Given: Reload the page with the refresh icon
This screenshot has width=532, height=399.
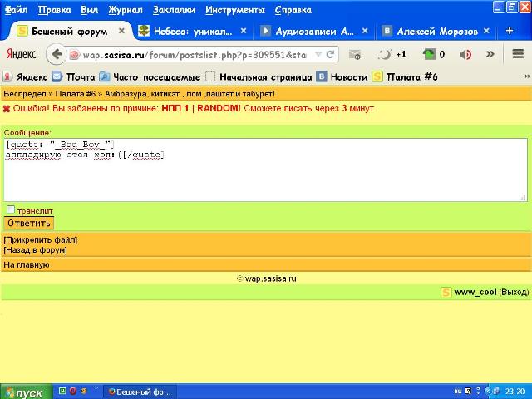Looking at the screenshot, I should tap(331, 54).
